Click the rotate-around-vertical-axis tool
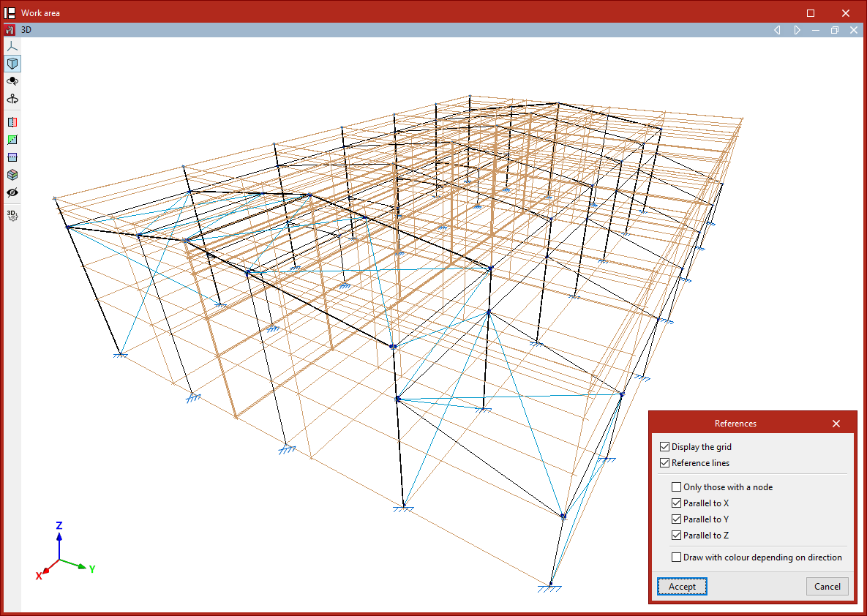867x616 pixels. 12,99
